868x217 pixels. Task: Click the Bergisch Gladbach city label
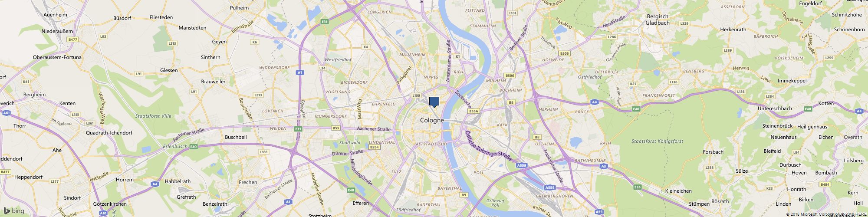[658, 20]
